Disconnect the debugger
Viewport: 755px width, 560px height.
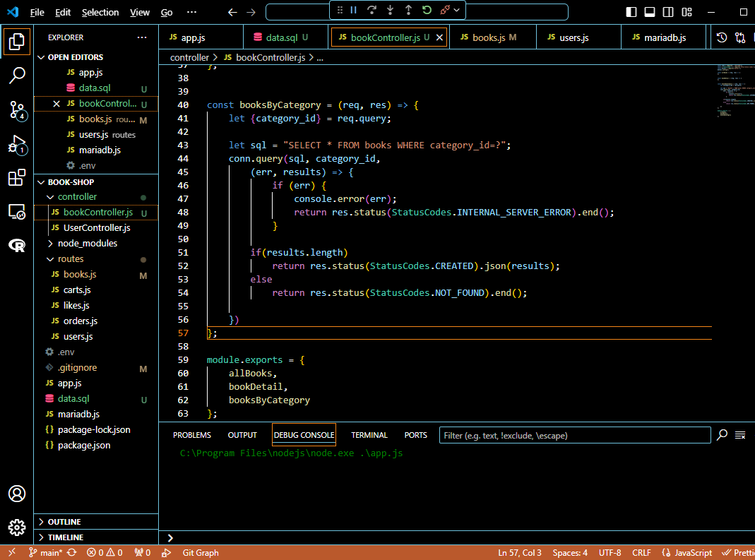tap(444, 10)
